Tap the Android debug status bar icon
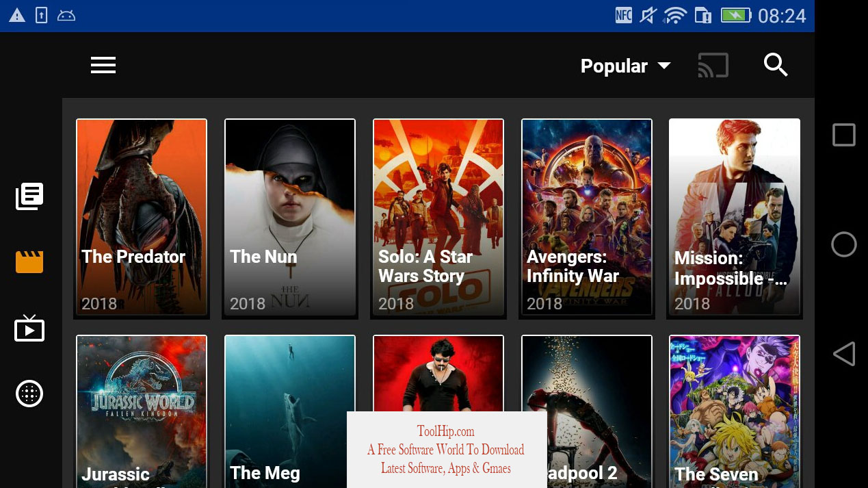 pos(66,16)
